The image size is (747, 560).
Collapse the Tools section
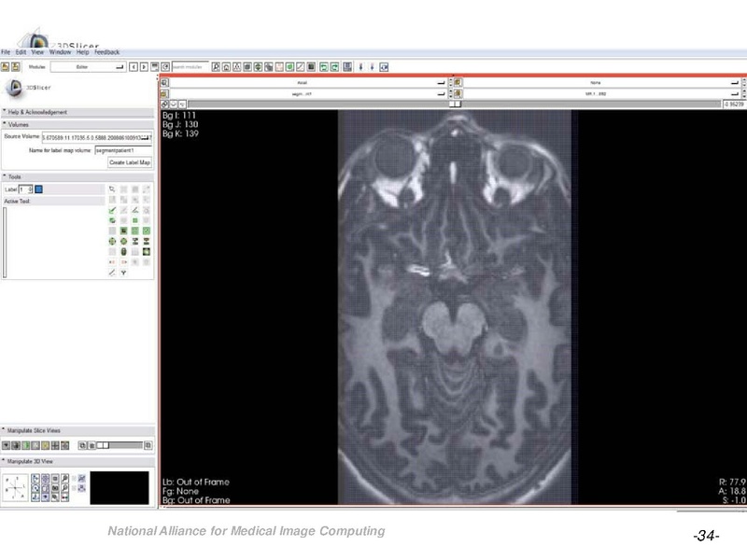tap(78, 177)
